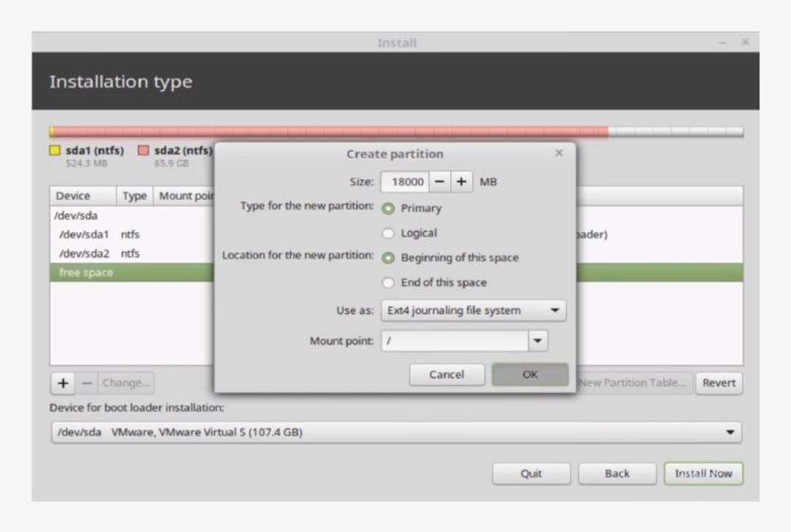Remove partition with minus icon

86,383
